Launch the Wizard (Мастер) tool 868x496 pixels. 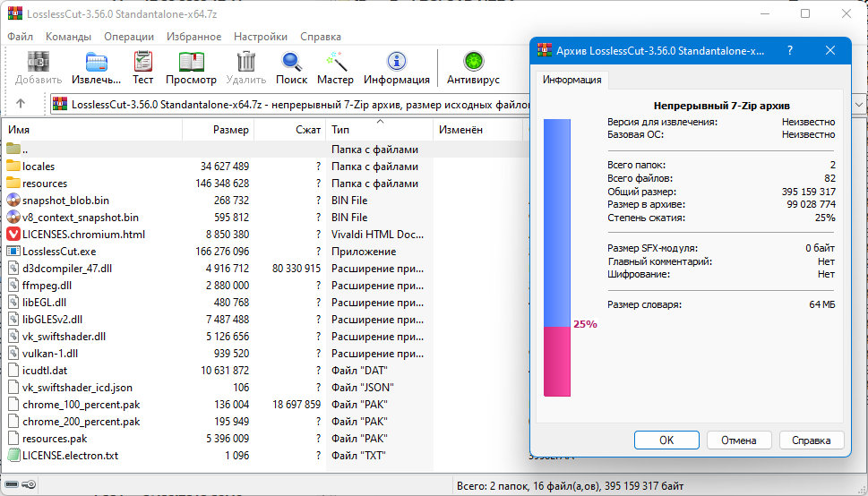point(335,61)
